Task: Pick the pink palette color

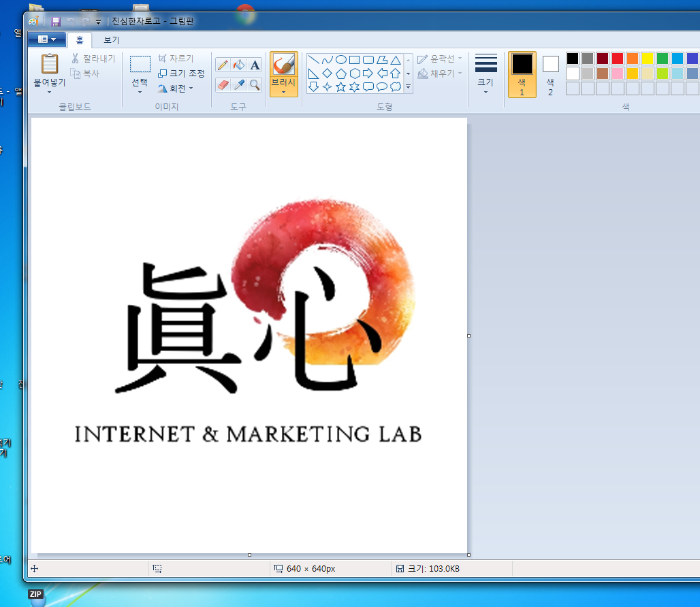Action: (618, 73)
